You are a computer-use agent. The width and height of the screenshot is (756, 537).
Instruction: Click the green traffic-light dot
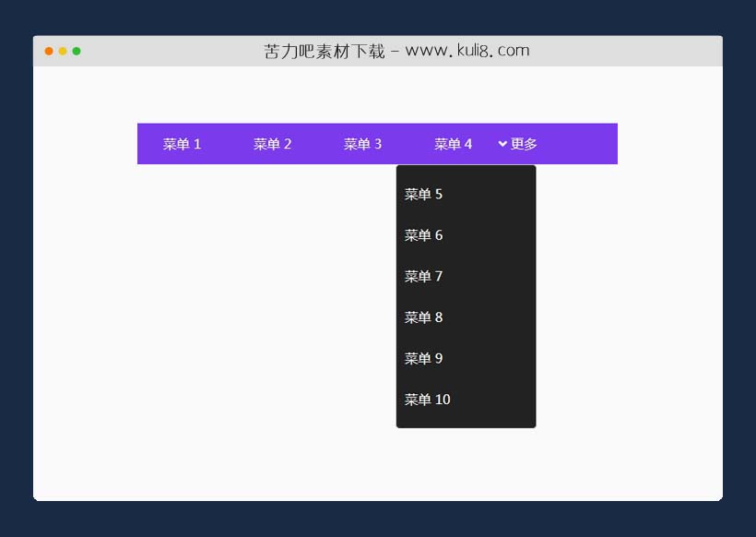tap(77, 52)
